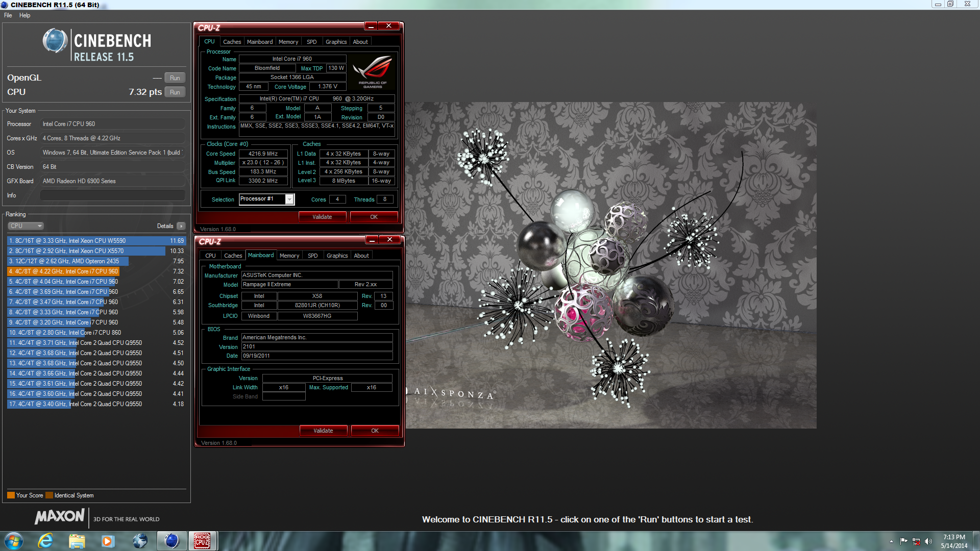Image resolution: width=980 pixels, height=551 pixels.
Task: Click the GFX Board AMD Radeon HD 6900 field
Action: click(113, 181)
